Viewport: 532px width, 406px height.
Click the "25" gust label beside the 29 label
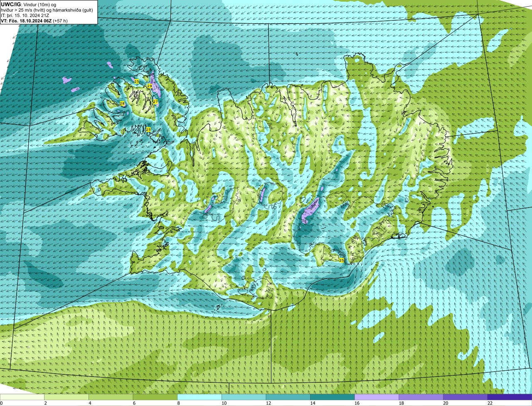(x=137, y=81)
